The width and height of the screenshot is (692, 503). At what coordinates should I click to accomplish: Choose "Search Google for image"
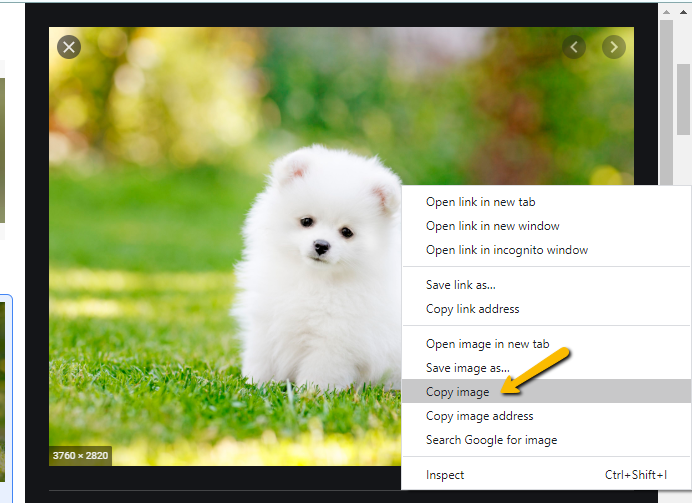pyautogui.click(x=491, y=440)
